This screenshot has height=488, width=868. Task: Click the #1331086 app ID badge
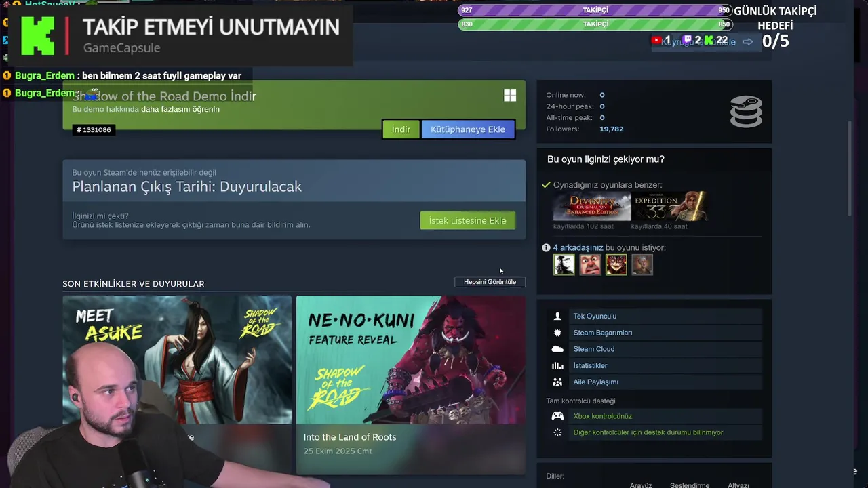[94, 129]
